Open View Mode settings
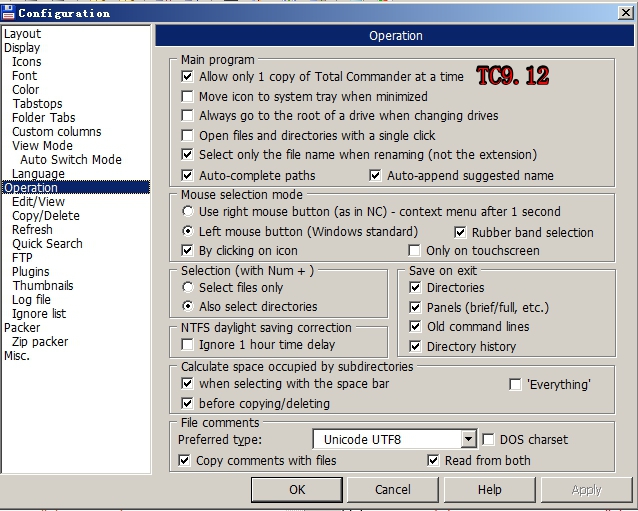Screen dimensions: 638x511 point(42,145)
